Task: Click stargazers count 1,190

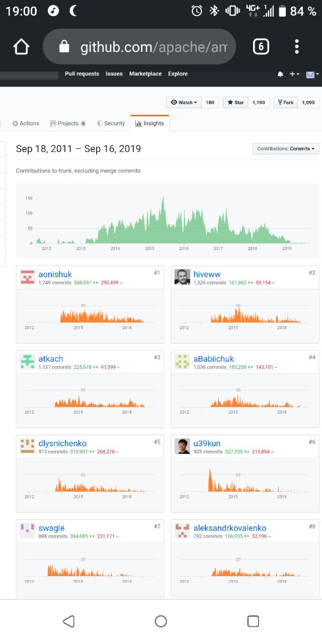Action: (259, 102)
